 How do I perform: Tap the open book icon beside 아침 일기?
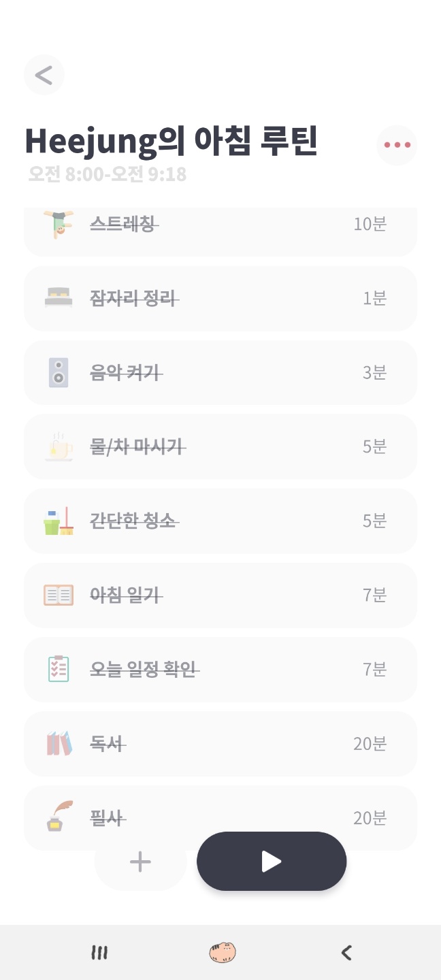point(59,595)
